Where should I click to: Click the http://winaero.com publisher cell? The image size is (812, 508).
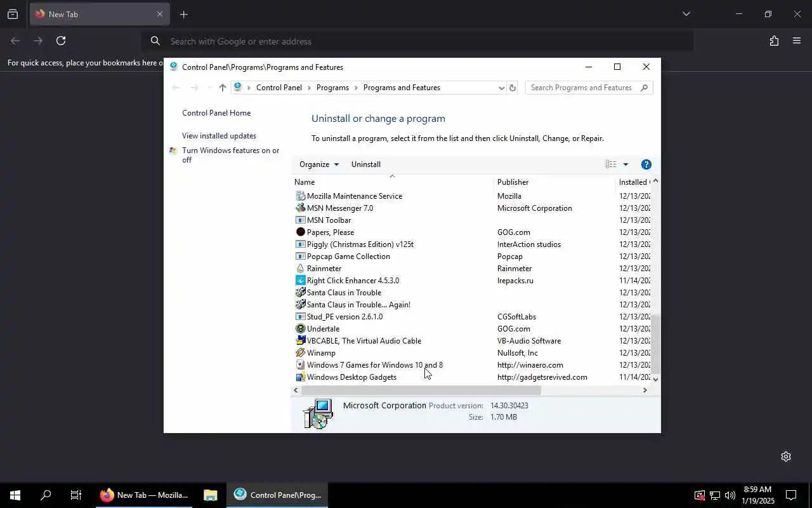pos(530,365)
